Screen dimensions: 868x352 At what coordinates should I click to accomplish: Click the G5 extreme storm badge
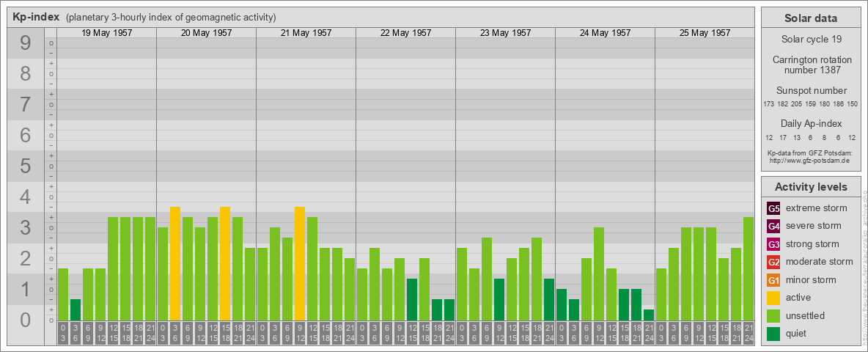click(x=773, y=208)
